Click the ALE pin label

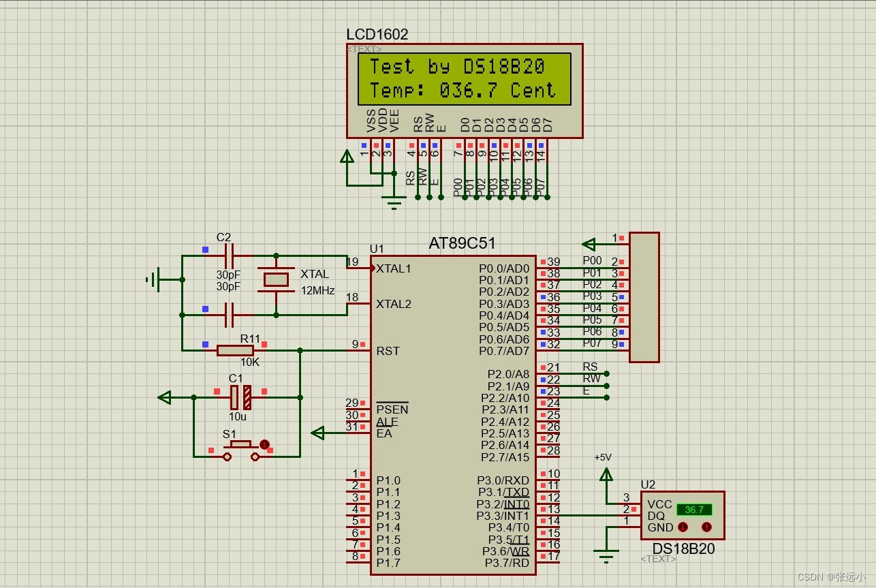[x=387, y=422]
